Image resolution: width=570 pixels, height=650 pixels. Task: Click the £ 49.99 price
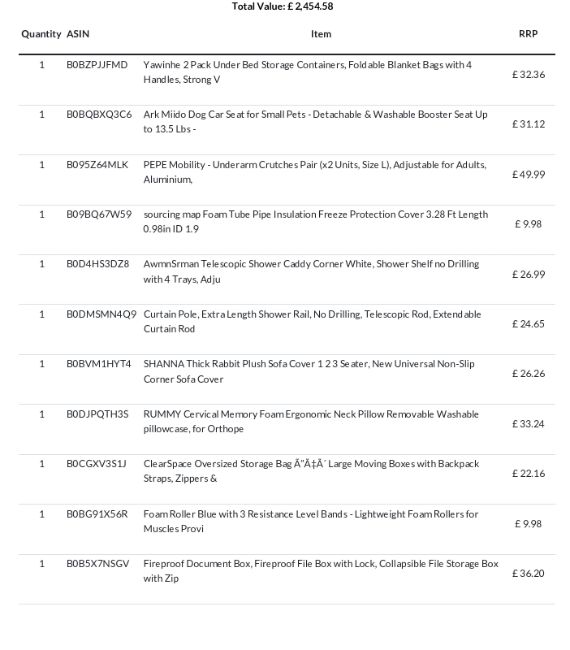pos(529,175)
